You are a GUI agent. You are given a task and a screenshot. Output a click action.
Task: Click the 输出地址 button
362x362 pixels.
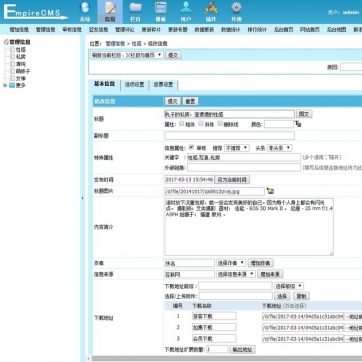click(x=242, y=350)
